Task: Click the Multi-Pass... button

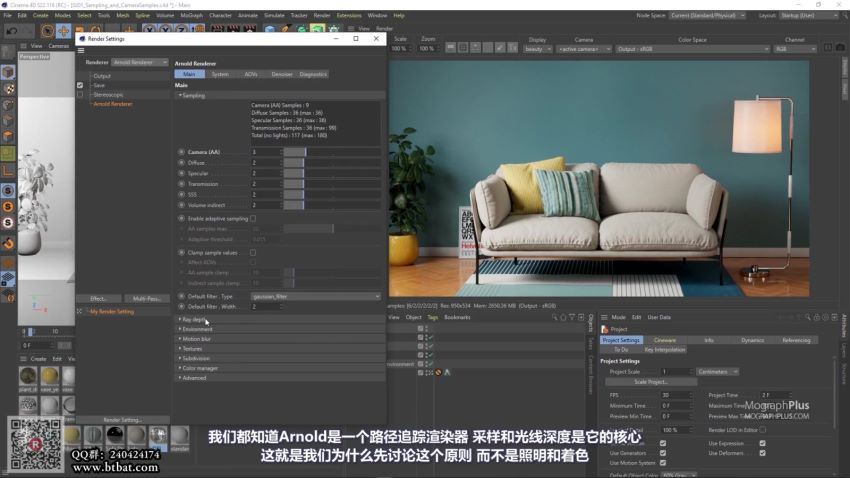Action: point(146,299)
